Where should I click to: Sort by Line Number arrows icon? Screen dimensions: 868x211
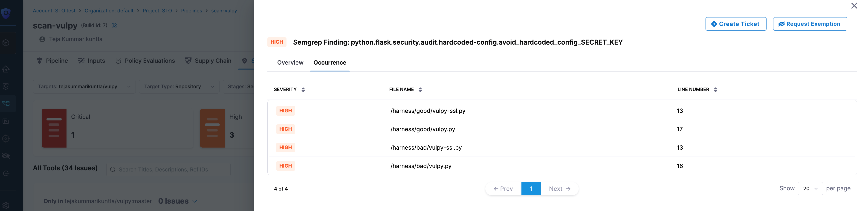point(715,89)
